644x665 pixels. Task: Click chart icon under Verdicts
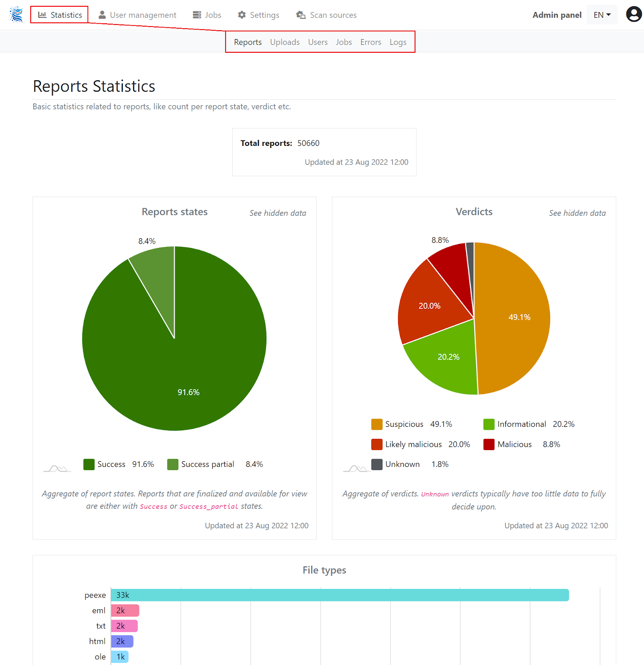(357, 468)
